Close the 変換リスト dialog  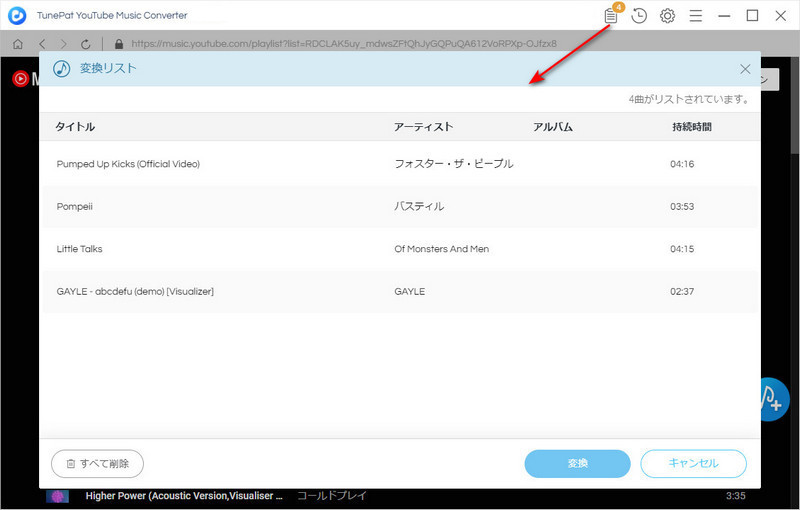[x=745, y=69]
